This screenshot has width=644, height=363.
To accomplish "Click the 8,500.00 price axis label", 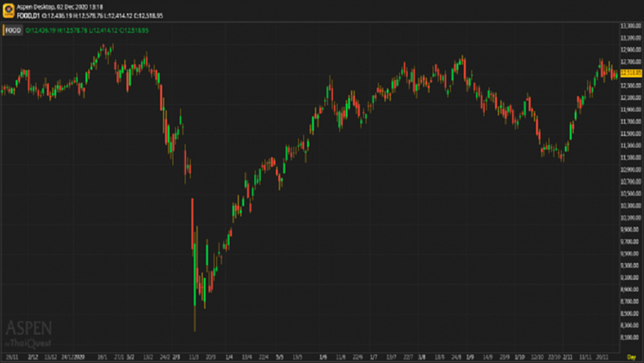I will [x=631, y=313].
